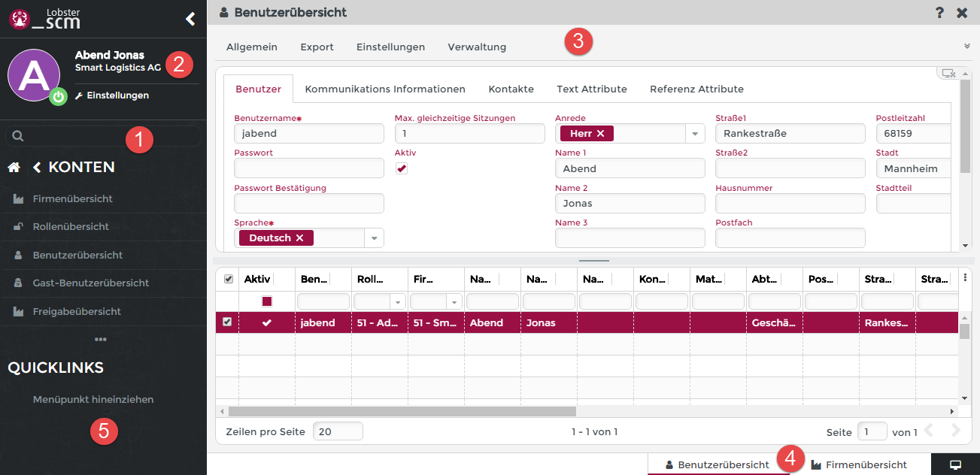Click the Passwort Bestätigung field
This screenshot has height=475, width=980.
(x=309, y=203)
